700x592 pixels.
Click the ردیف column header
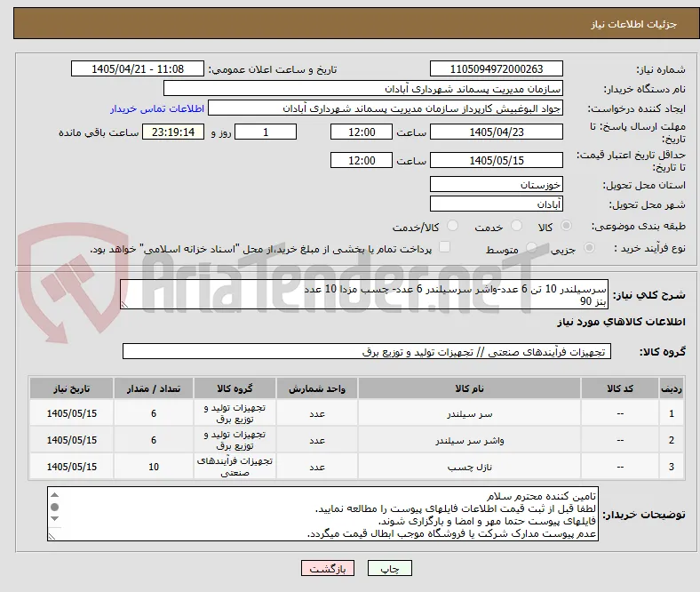pyautogui.click(x=672, y=388)
